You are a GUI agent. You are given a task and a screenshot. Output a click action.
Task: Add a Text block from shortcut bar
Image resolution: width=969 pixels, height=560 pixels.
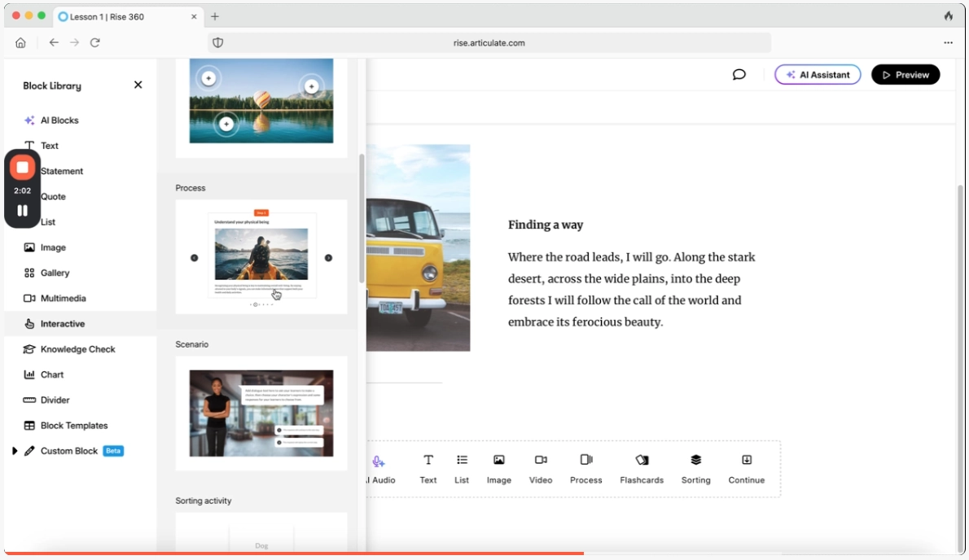427,469
